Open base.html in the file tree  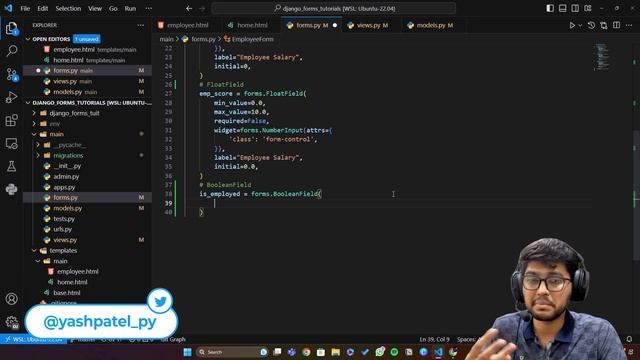(67, 293)
